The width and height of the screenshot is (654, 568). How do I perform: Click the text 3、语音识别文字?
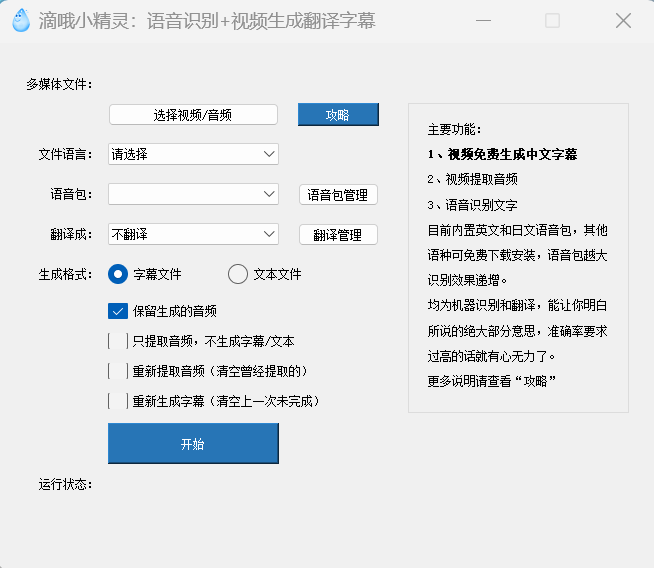point(473,205)
